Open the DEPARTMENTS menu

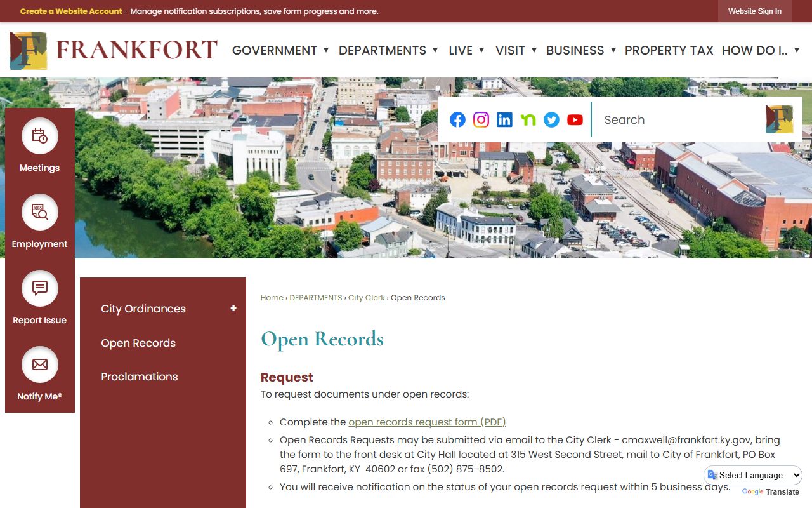[x=383, y=50]
